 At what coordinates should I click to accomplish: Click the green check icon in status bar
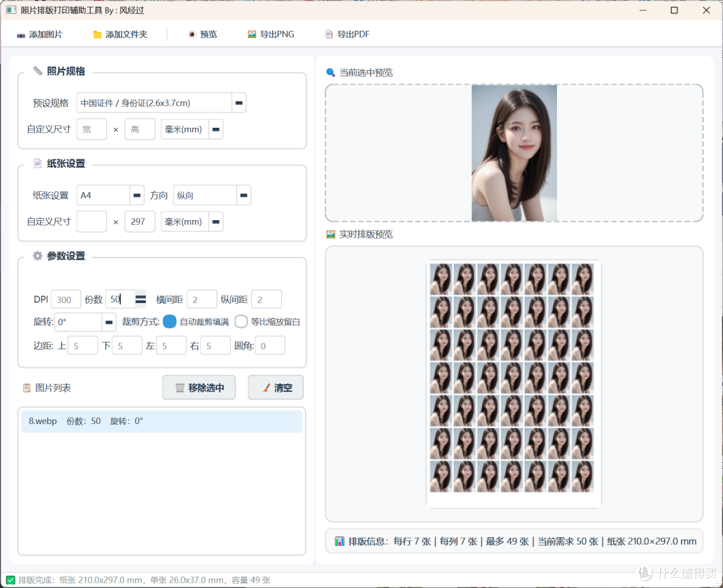(x=11, y=580)
